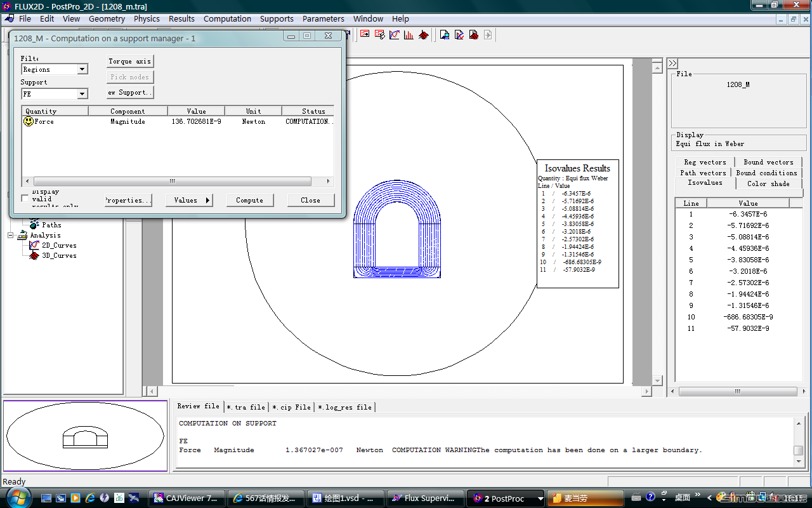Click the Switch windows quick launch icon
Viewport: 812px width, 508px height.
click(x=61, y=498)
